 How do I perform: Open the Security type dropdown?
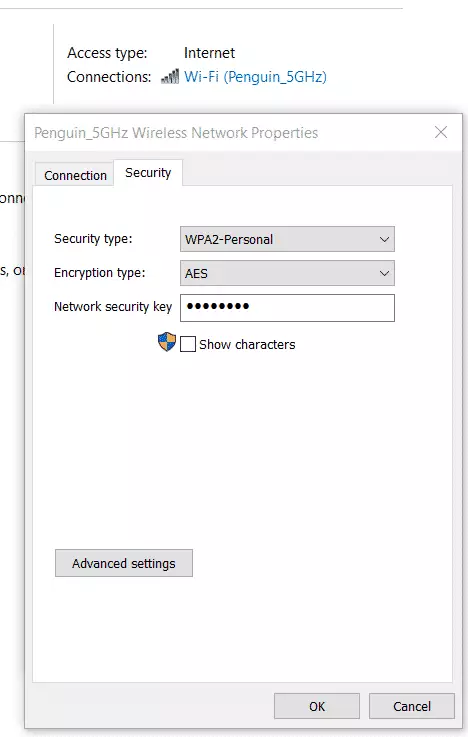(287, 239)
